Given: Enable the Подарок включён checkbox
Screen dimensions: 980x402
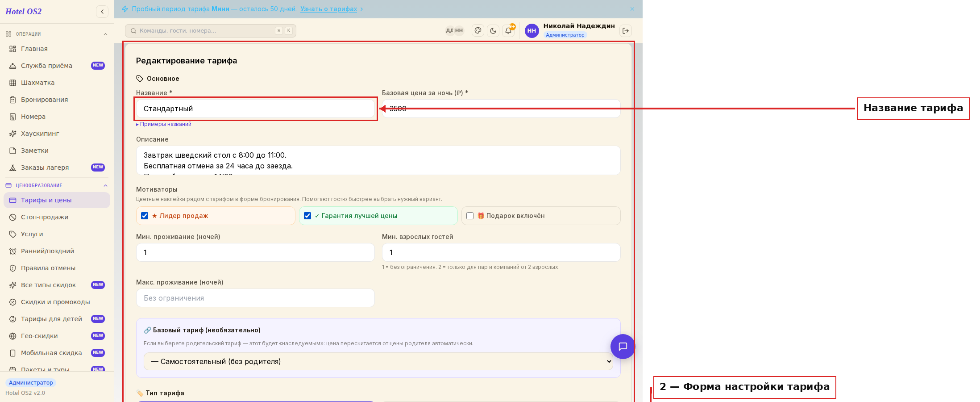Looking at the screenshot, I should click(x=470, y=216).
